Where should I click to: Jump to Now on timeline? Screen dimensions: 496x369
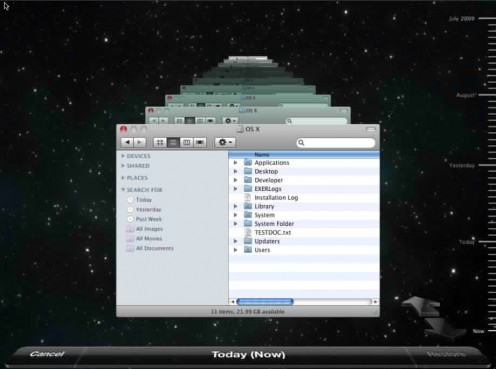[478, 331]
